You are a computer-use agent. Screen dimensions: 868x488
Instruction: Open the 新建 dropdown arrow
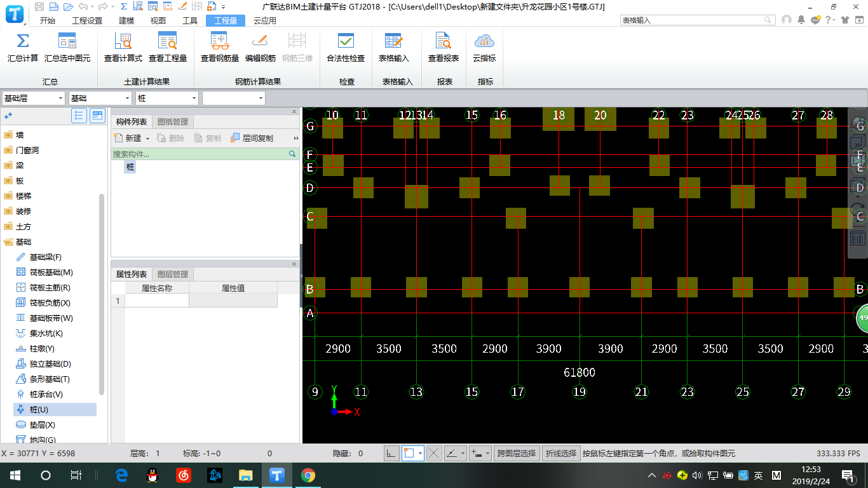[x=147, y=138]
